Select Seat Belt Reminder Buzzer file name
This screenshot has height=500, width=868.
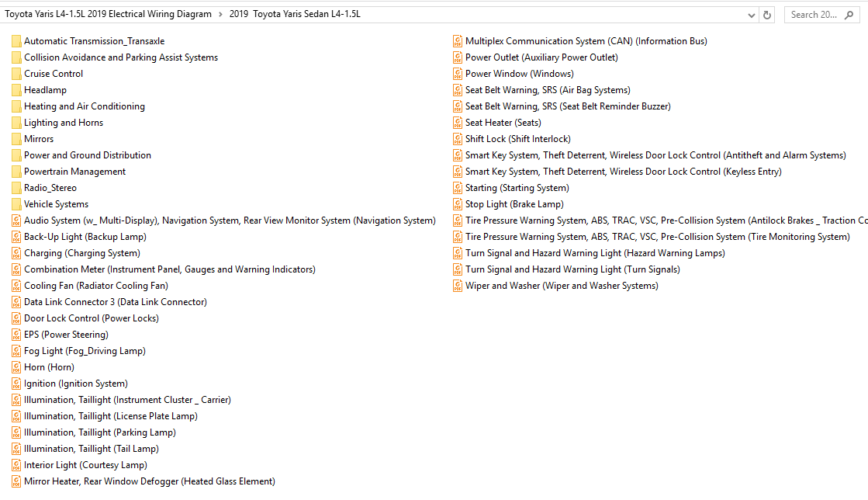click(568, 106)
